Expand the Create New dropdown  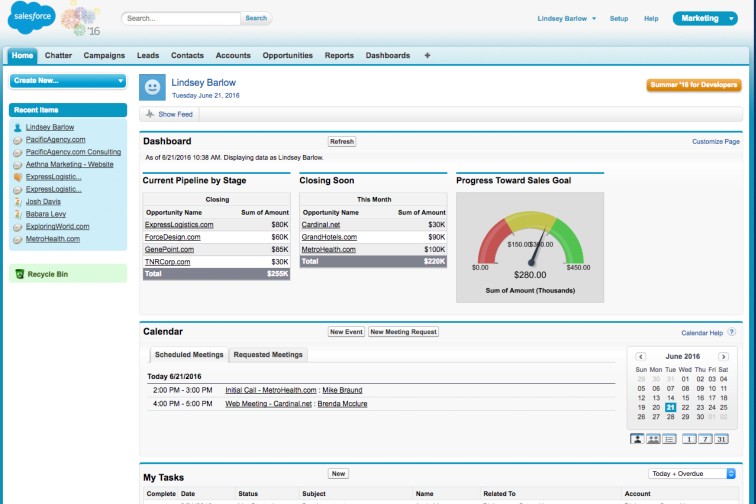(68, 81)
